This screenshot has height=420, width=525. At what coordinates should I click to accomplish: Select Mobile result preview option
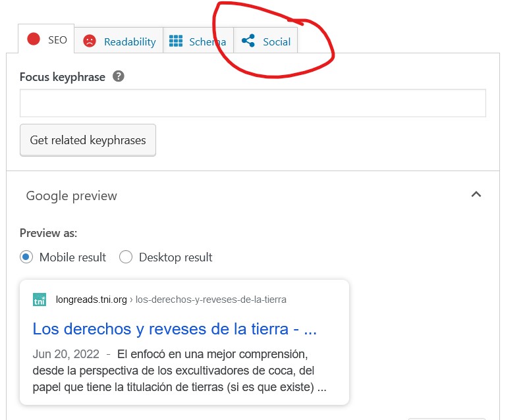click(26, 257)
